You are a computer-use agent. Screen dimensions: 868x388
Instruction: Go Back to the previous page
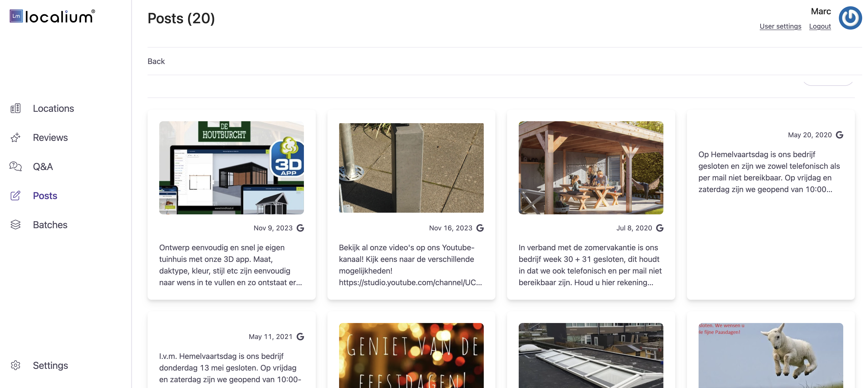click(156, 61)
